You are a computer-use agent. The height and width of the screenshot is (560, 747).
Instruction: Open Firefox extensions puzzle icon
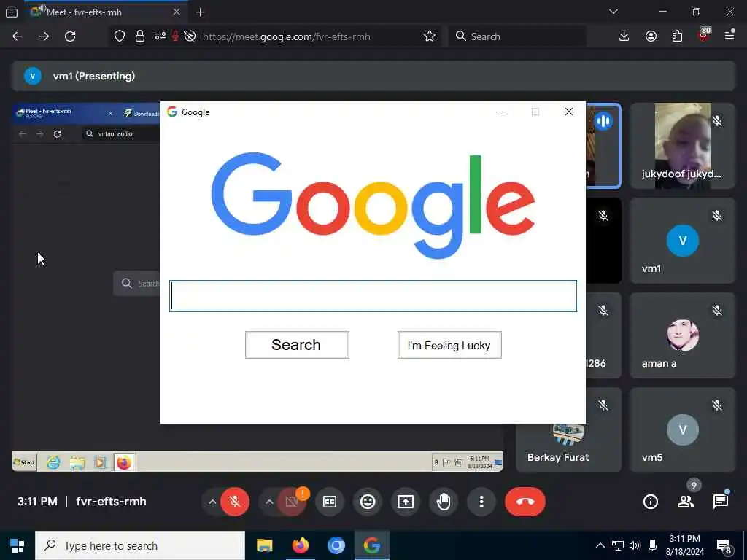(677, 36)
